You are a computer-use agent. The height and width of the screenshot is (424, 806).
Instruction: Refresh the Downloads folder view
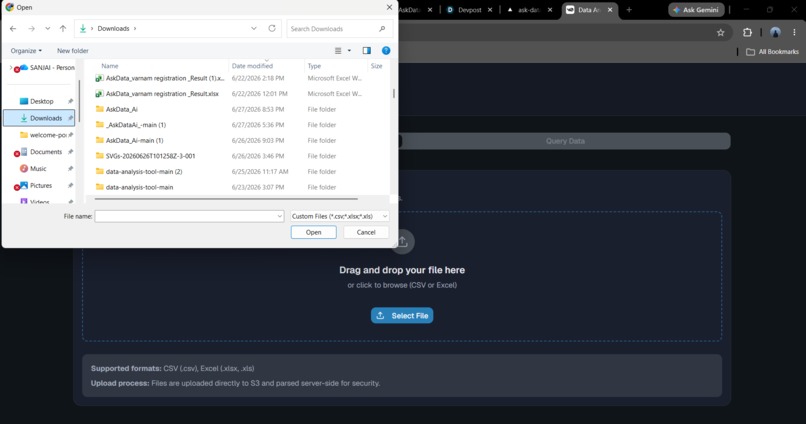coord(272,29)
